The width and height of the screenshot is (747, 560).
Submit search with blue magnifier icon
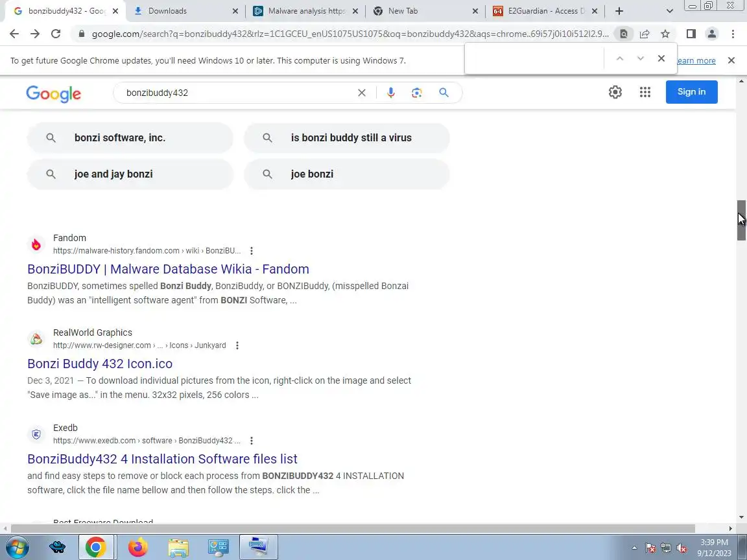tap(444, 93)
